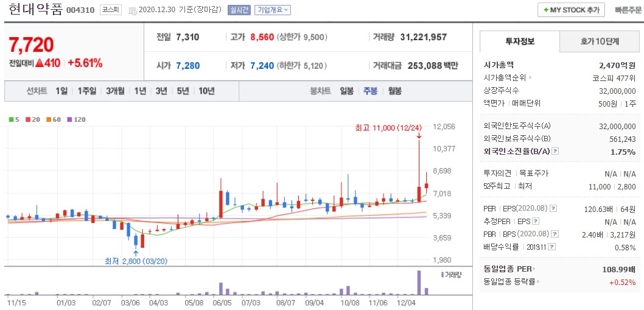The width and height of the screenshot is (644, 310).
Task: Click the 시가 value 7,280
Action: pyautogui.click(x=188, y=65)
